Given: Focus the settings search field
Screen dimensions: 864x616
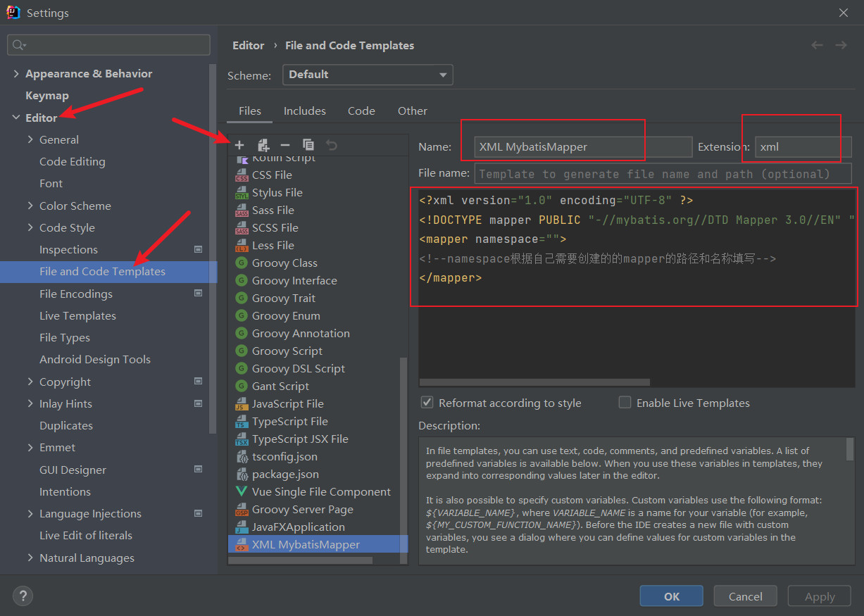Looking at the screenshot, I should coord(108,45).
